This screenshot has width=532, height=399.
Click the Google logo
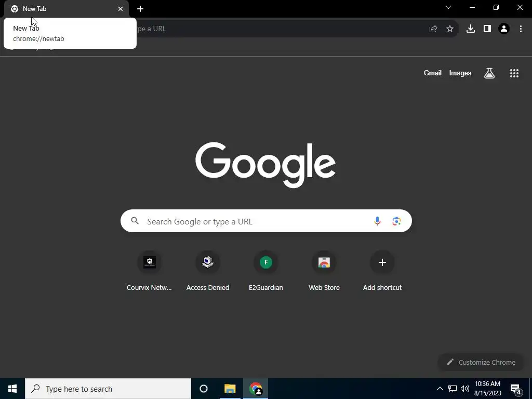tap(265, 165)
